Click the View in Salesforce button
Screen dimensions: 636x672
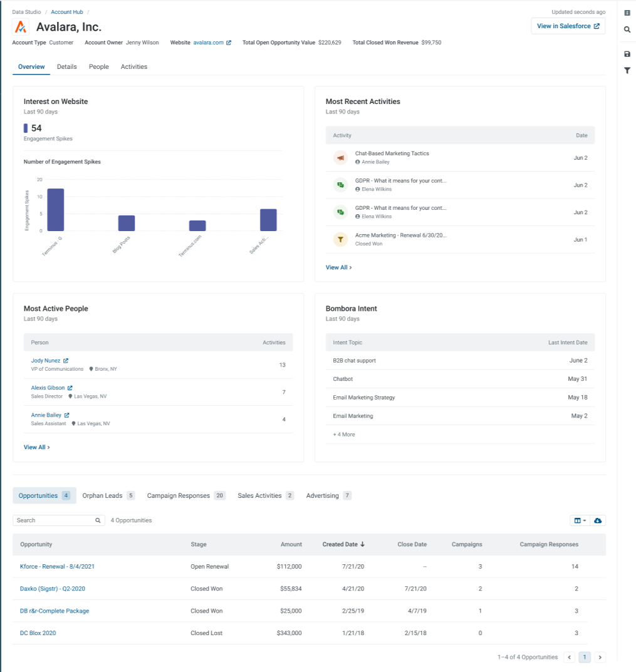click(x=568, y=26)
